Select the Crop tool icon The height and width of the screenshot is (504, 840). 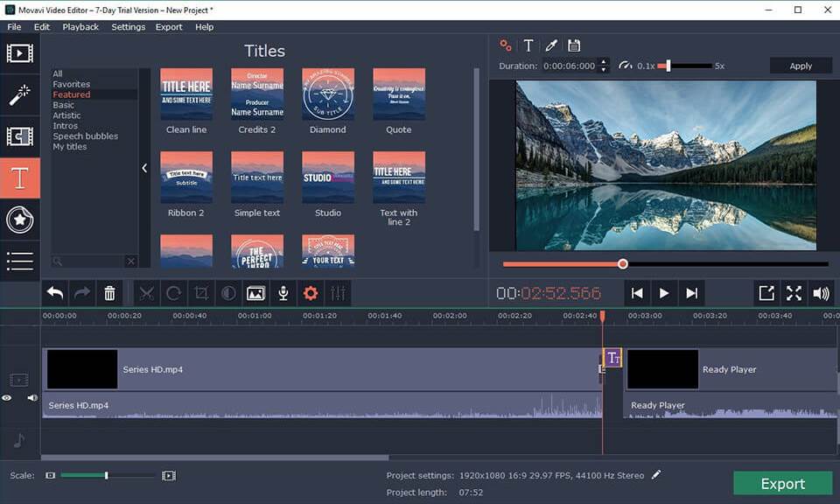click(x=201, y=294)
